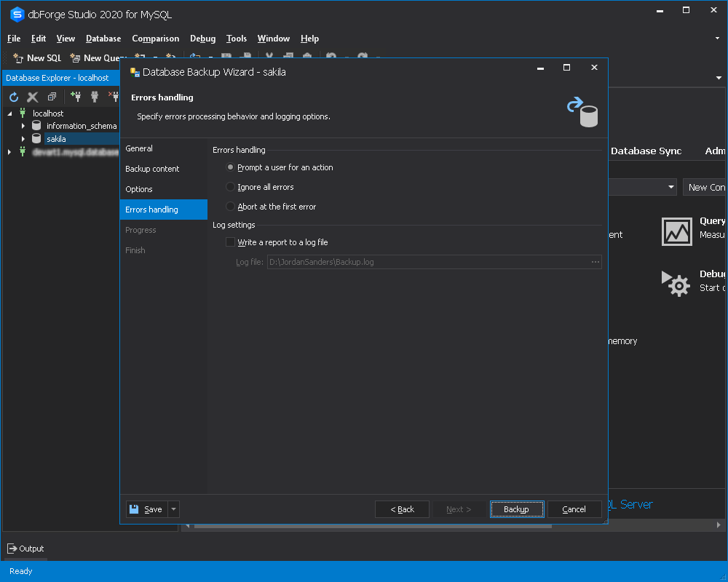Image resolution: width=728 pixels, height=582 pixels.
Task: Select the sakila database in tree
Action: click(56, 138)
